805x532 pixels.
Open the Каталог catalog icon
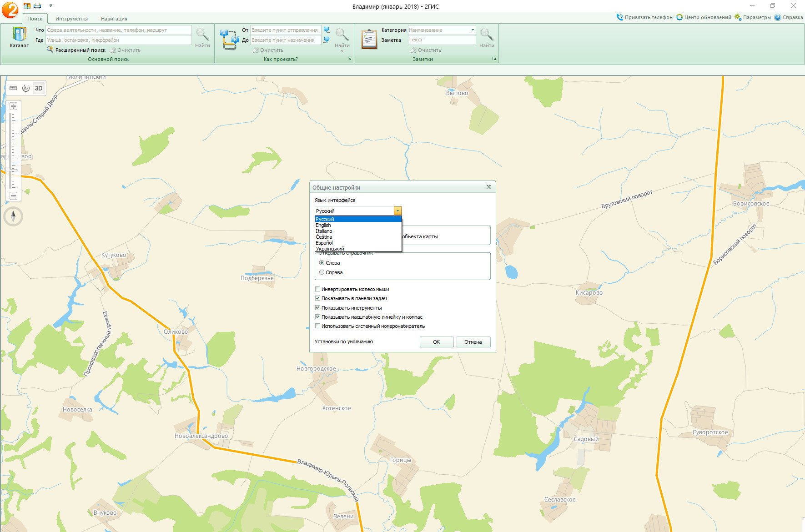19,35
